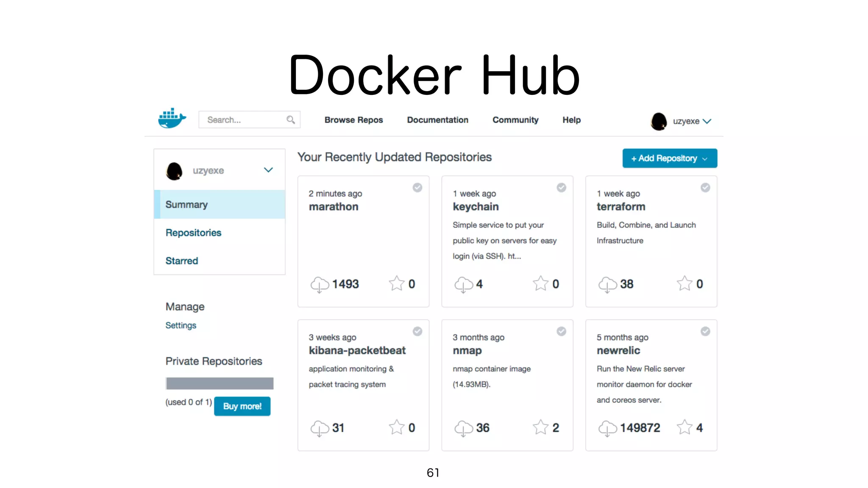Viewport: 868px width, 488px height.
Task: Toggle keychain card checkmark badge
Action: point(562,188)
